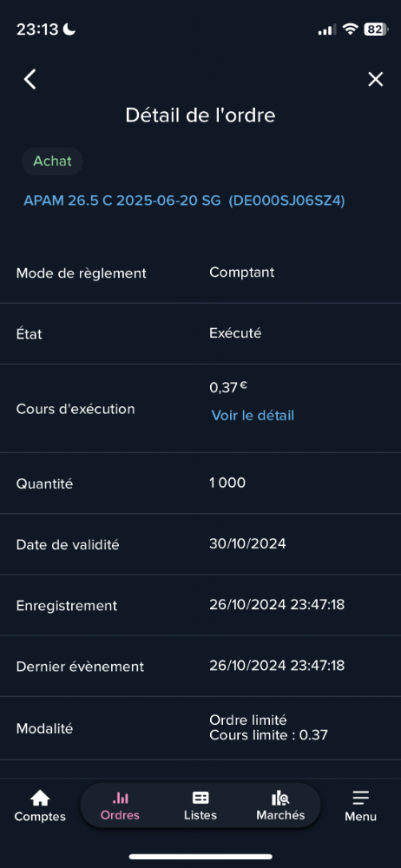401x868 pixels.
Task: Tap the Do Not Disturb moon icon
Action: [69, 30]
